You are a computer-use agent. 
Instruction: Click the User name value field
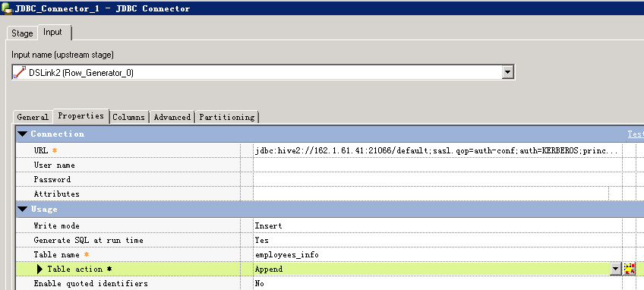(437, 165)
